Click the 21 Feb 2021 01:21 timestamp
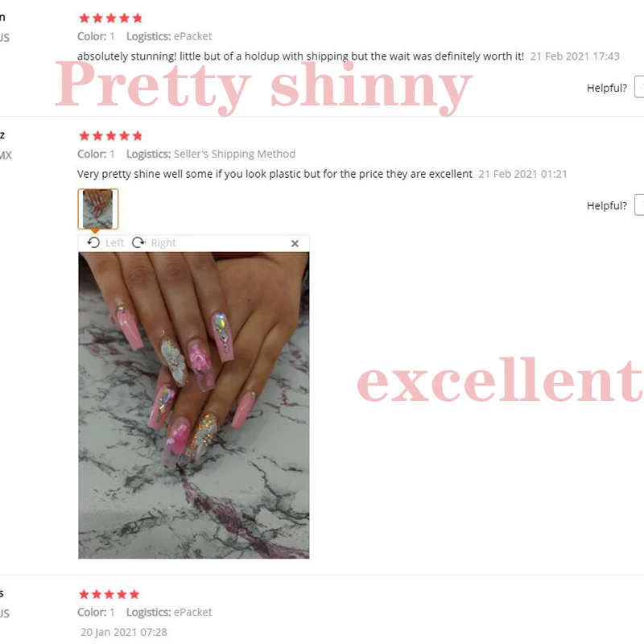The image size is (644, 644). point(522,174)
